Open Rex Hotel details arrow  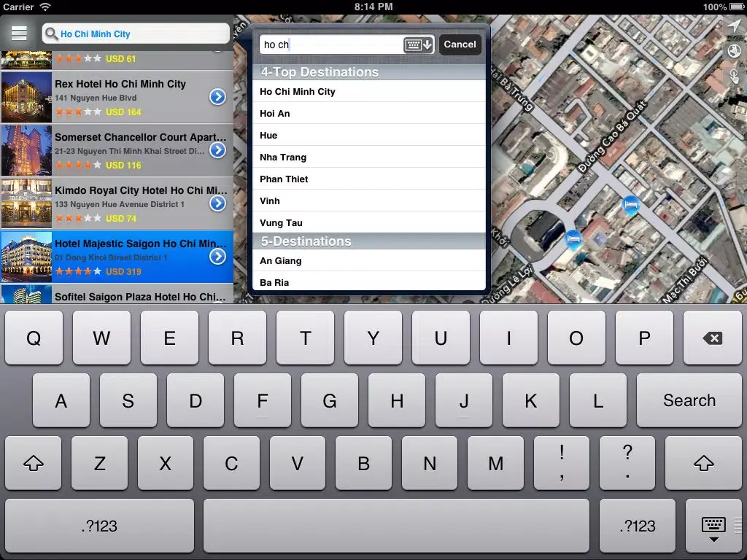[x=217, y=97]
